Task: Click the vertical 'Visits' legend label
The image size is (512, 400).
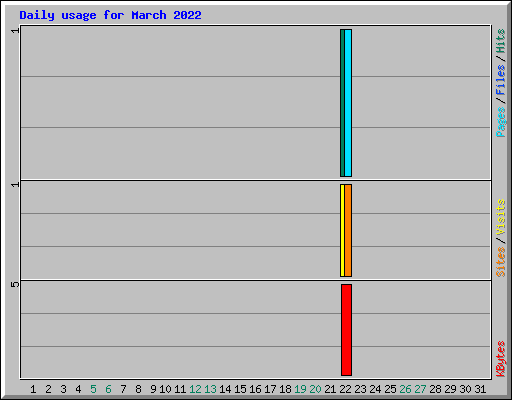Action: click(x=500, y=217)
